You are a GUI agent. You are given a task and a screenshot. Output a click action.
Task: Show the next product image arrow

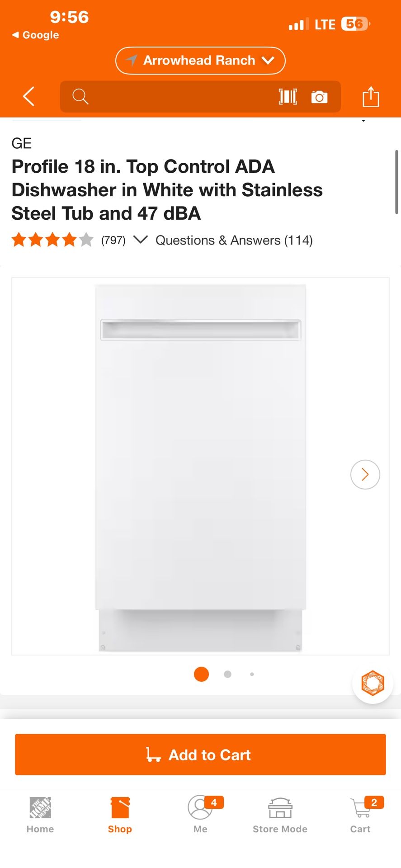pos(365,474)
